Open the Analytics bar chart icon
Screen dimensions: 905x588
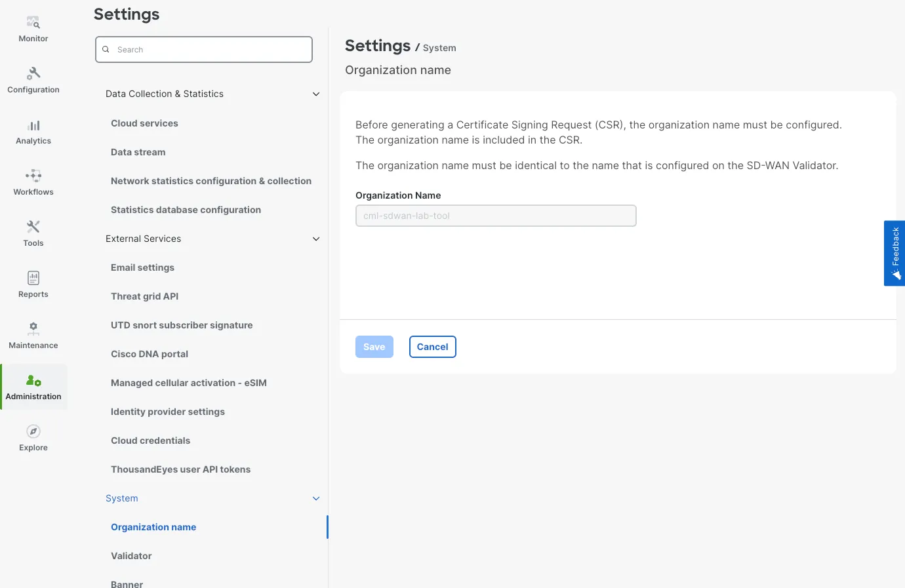[33, 125]
